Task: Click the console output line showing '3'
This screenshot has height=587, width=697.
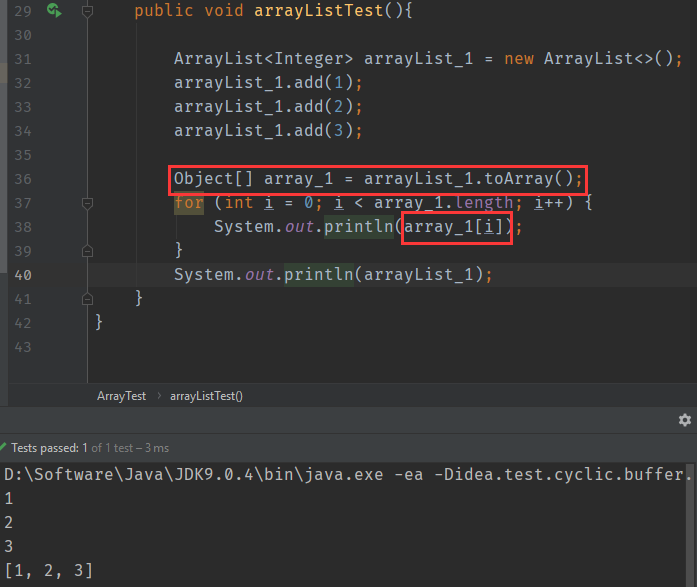Action: point(8,546)
